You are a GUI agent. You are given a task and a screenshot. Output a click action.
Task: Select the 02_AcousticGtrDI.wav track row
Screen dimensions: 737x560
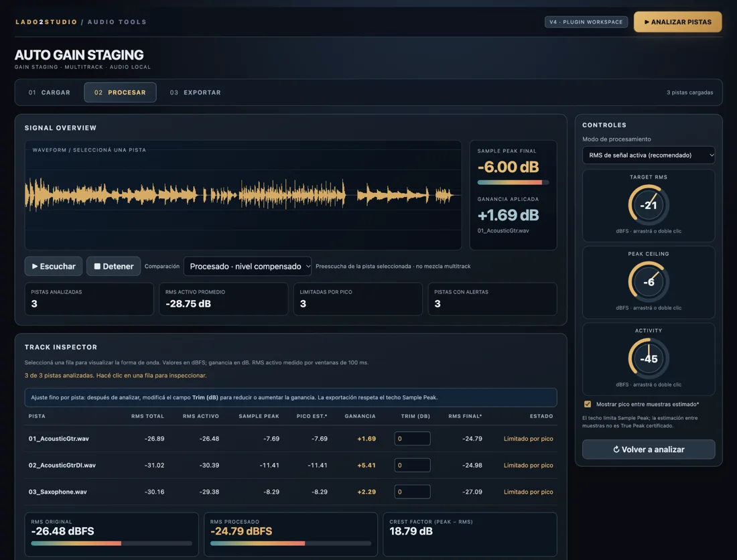point(291,465)
